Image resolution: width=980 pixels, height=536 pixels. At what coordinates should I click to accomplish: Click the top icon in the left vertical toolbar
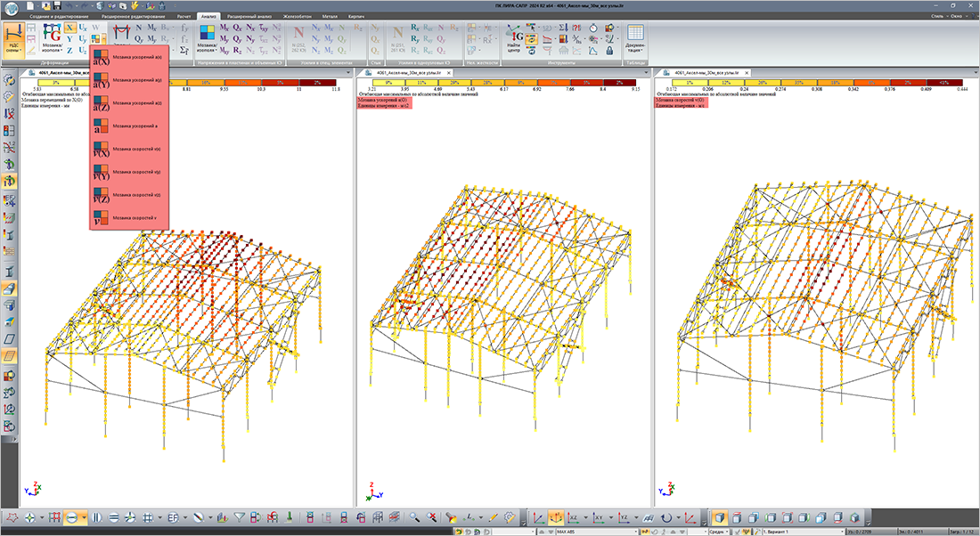coord(9,80)
